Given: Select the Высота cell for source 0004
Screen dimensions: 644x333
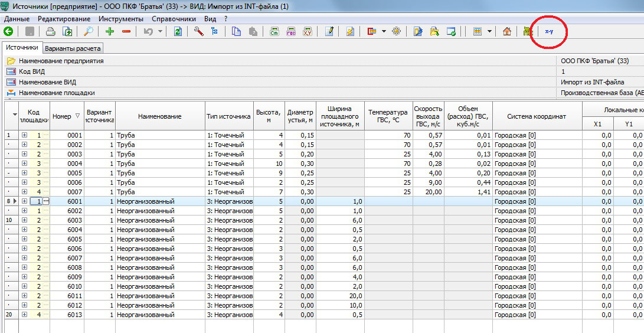Looking at the screenshot, I should pyautogui.click(x=269, y=164).
